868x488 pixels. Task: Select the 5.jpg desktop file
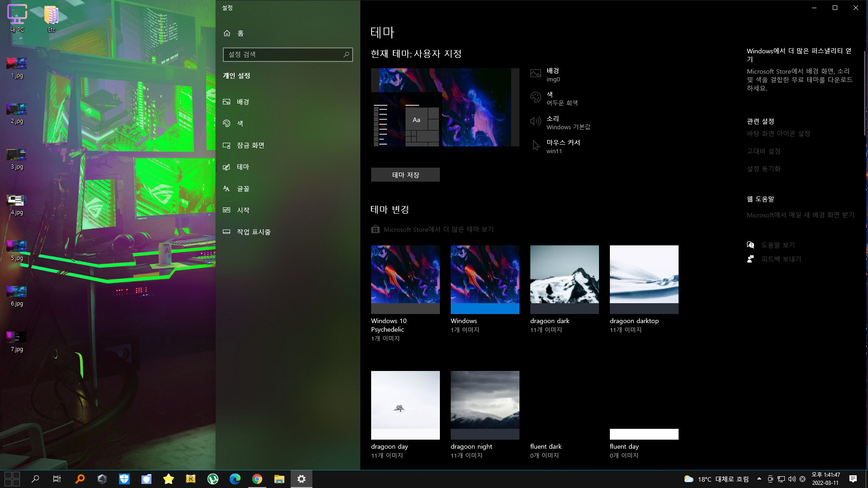click(x=17, y=250)
